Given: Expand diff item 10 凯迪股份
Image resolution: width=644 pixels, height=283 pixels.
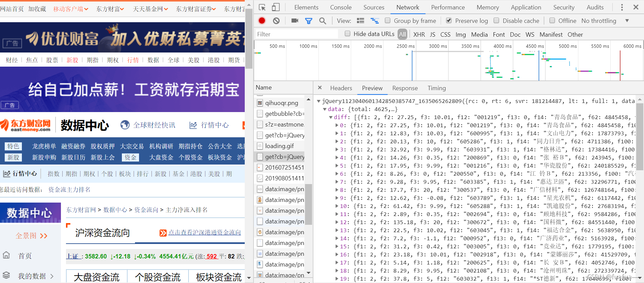Looking at the screenshot, I should point(337,206).
